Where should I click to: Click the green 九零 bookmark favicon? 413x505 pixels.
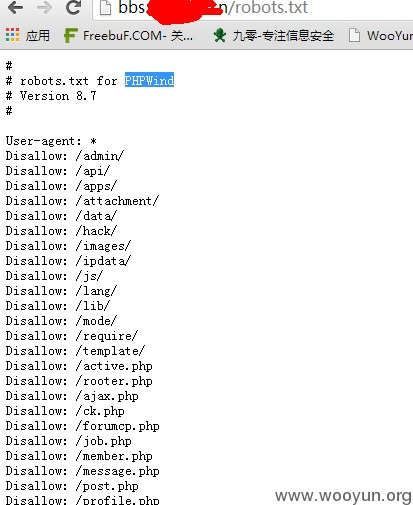pyautogui.click(x=220, y=35)
